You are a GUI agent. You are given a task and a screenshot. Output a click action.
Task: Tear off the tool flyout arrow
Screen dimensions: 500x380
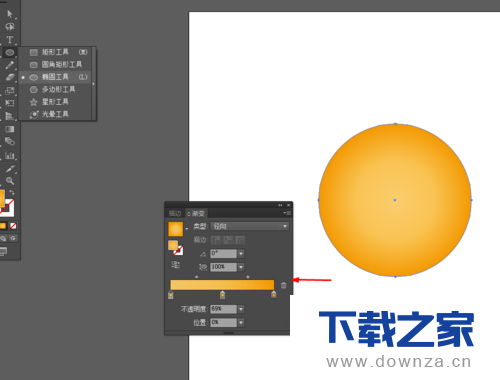94,84
